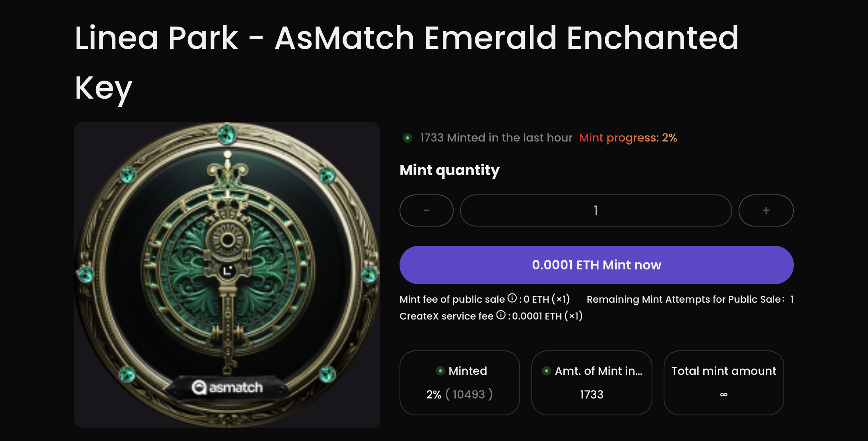Click the green dot in the Minted card

pos(440,371)
